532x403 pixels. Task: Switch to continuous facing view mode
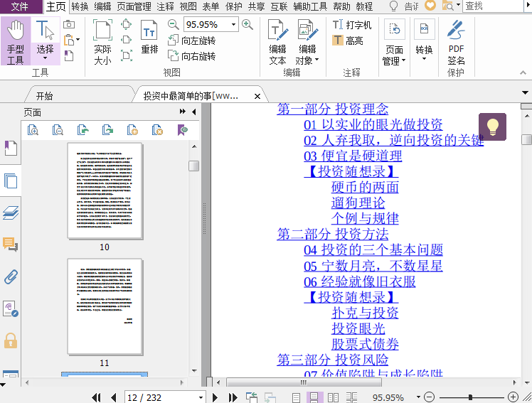pyautogui.click(x=351, y=397)
